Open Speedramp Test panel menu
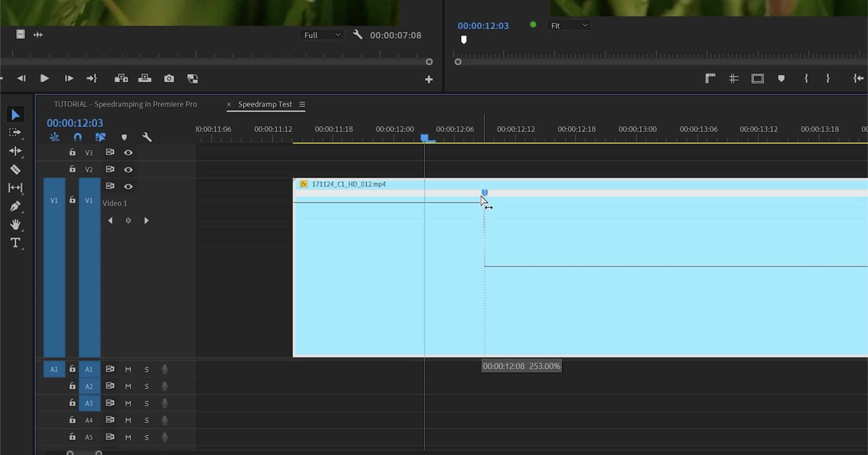 coord(302,105)
